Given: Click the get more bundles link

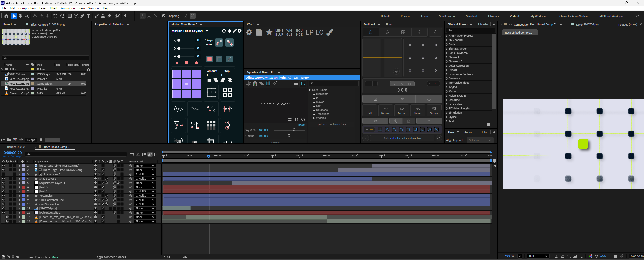Looking at the screenshot, I should click(331, 124).
